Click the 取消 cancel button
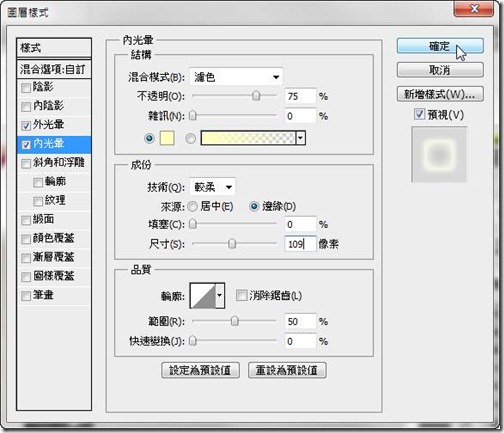This screenshot has width=504, height=433. [x=440, y=70]
